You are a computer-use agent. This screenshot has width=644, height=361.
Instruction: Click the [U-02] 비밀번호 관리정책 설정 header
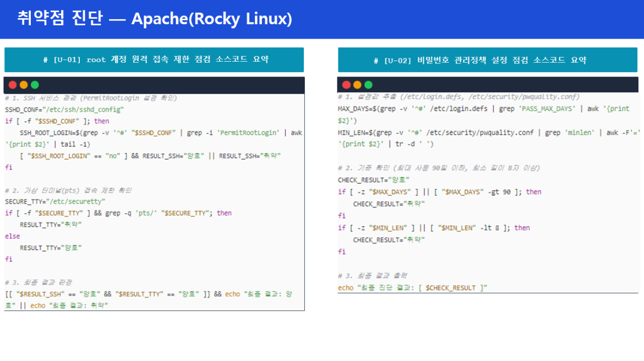click(488, 60)
